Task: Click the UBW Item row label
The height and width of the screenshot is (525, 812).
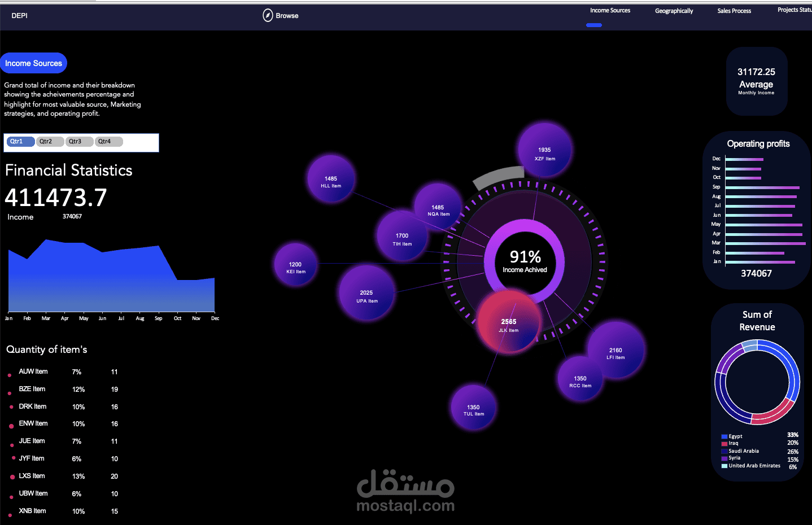Action: [33, 493]
